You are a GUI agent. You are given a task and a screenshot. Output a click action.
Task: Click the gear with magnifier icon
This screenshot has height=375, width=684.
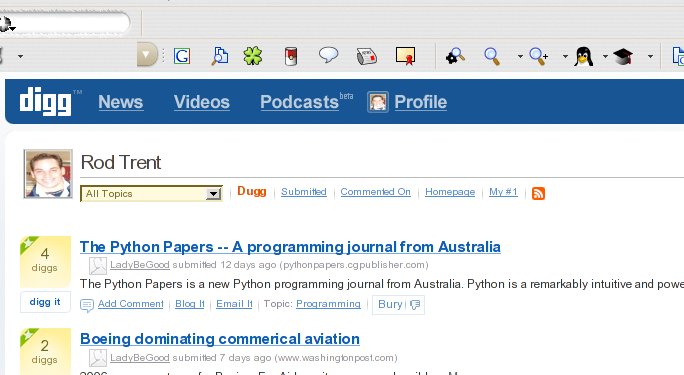click(x=455, y=56)
